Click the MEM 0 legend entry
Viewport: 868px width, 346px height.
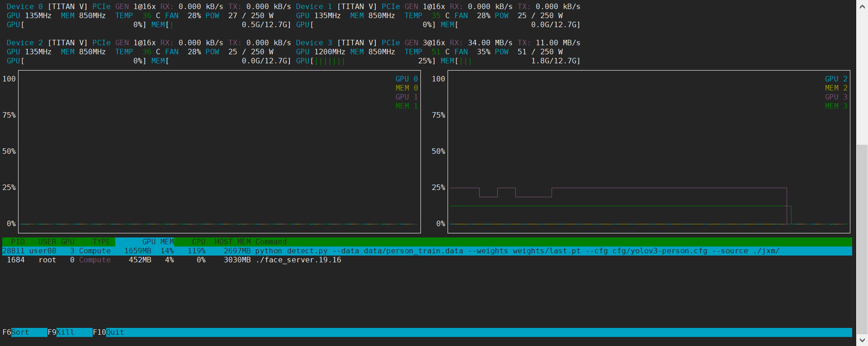(406, 88)
